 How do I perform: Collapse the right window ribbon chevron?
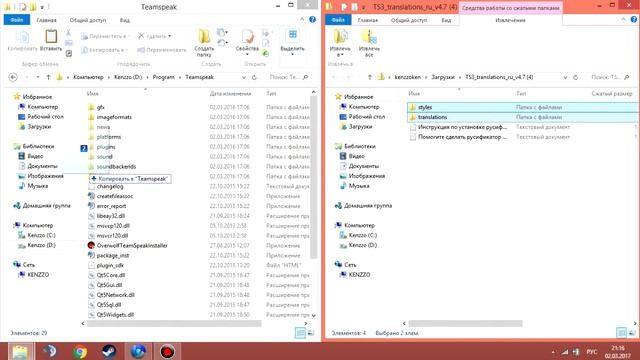point(623,20)
